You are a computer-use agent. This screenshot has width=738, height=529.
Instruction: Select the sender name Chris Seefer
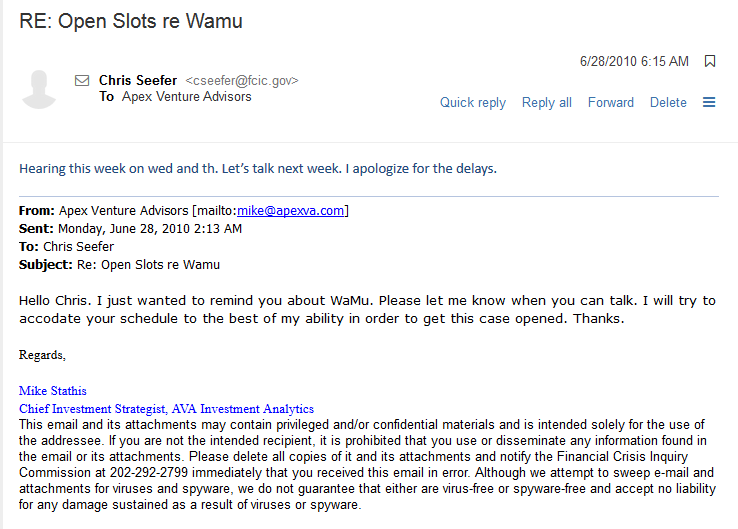[138, 80]
